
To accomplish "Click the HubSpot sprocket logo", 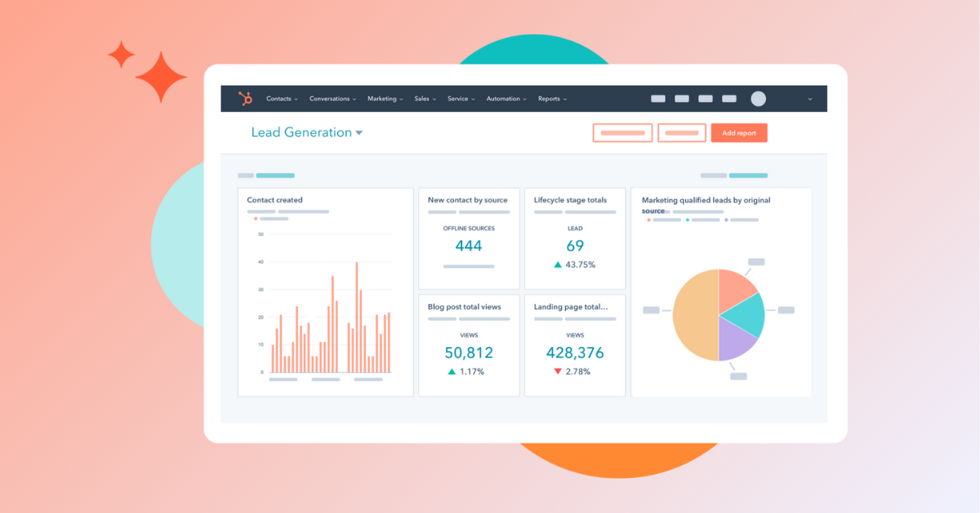I will (245, 99).
